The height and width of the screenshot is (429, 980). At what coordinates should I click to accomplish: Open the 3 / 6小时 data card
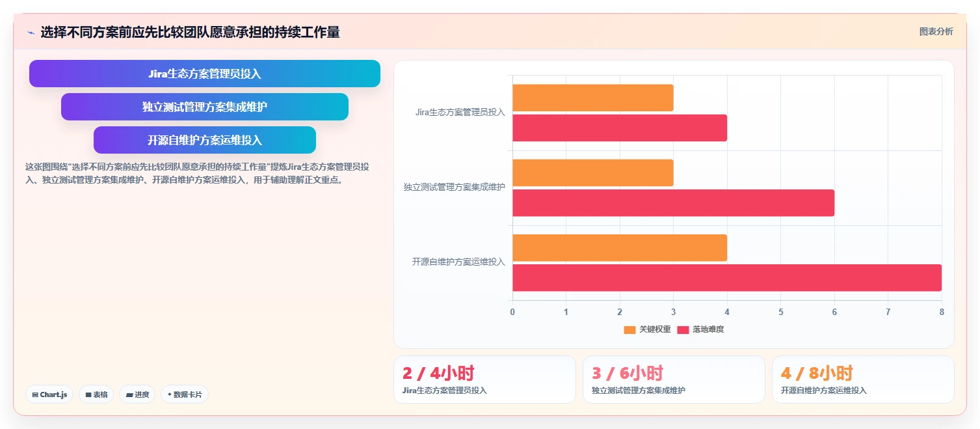pyautogui.click(x=674, y=380)
